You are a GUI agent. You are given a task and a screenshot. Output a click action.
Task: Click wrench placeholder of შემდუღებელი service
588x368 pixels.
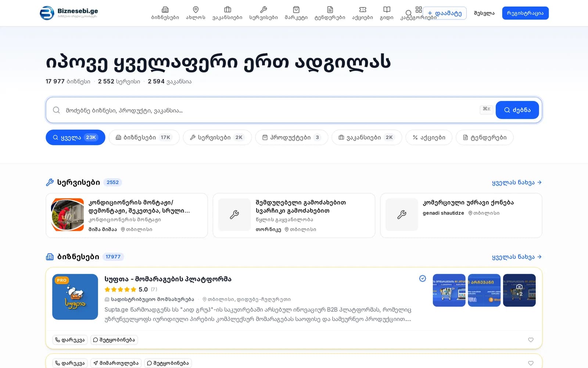(234, 215)
